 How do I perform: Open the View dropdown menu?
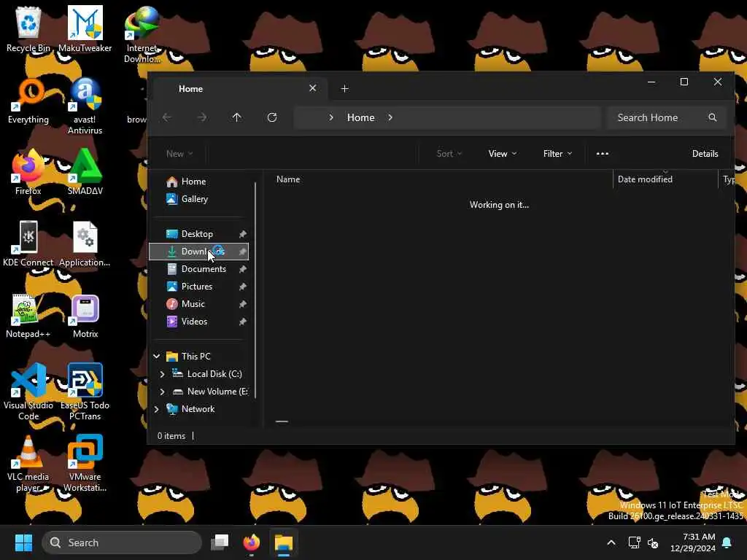click(502, 153)
